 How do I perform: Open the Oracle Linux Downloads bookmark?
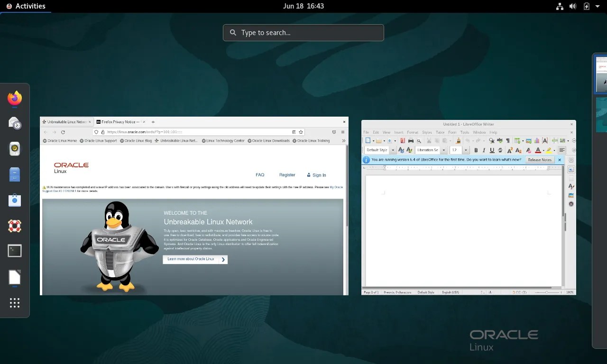[268, 140]
